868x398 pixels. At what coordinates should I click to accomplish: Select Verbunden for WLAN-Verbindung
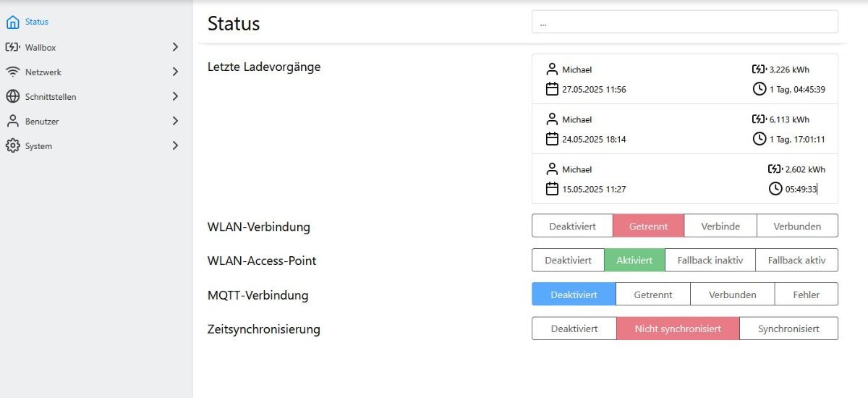(x=797, y=226)
